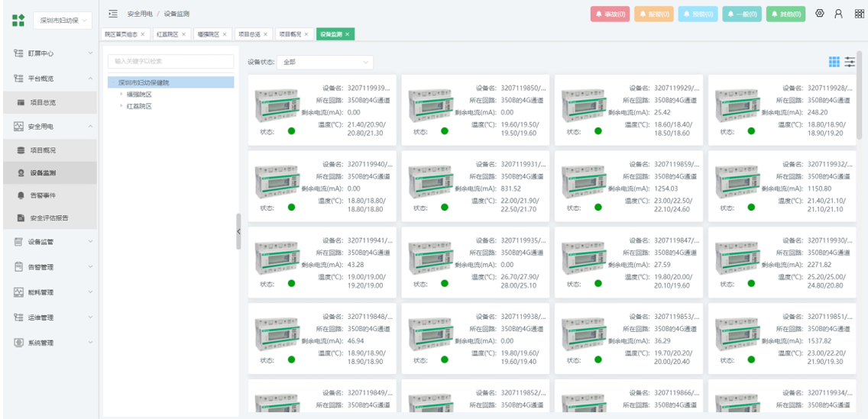Close the 项目概况 tab
Image resolution: width=868 pixels, height=419 pixels.
pos(306,34)
